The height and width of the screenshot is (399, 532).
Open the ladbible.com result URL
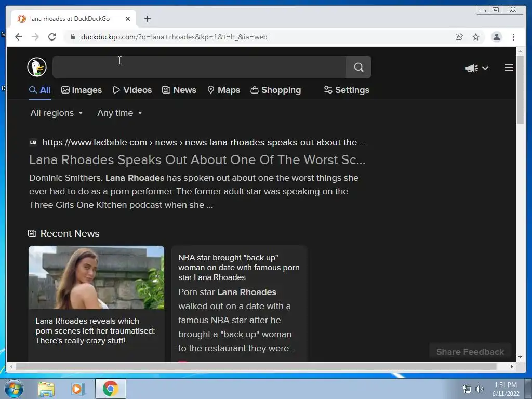204,142
